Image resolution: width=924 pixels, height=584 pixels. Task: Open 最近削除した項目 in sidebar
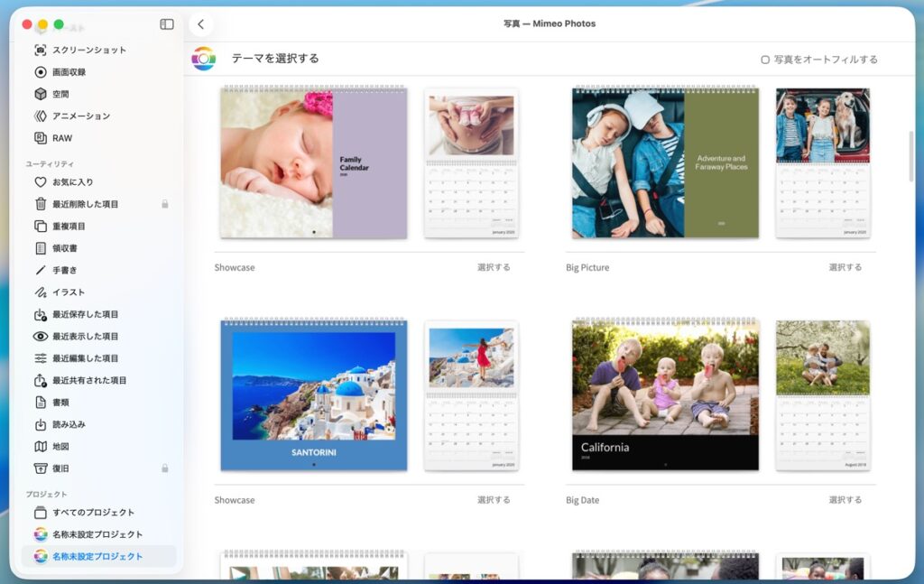pos(85,204)
